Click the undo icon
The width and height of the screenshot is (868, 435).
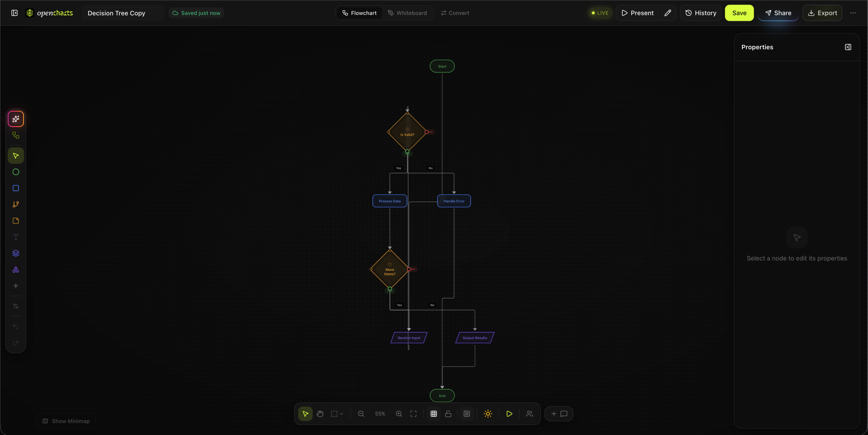(x=15, y=327)
